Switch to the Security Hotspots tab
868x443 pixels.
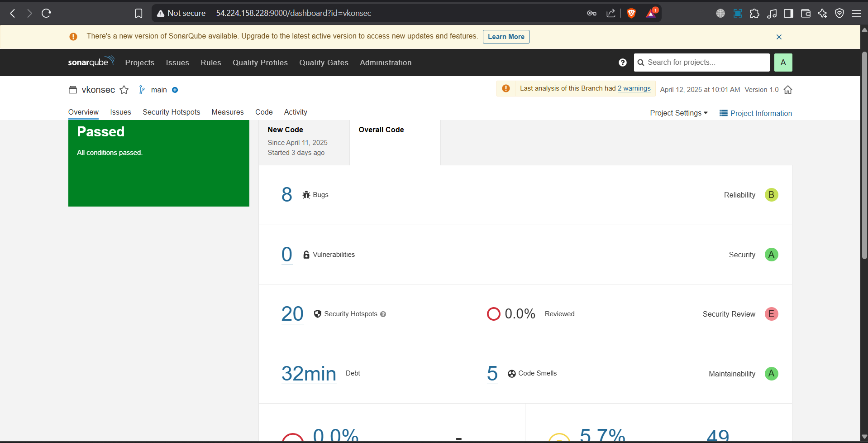(x=172, y=112)
